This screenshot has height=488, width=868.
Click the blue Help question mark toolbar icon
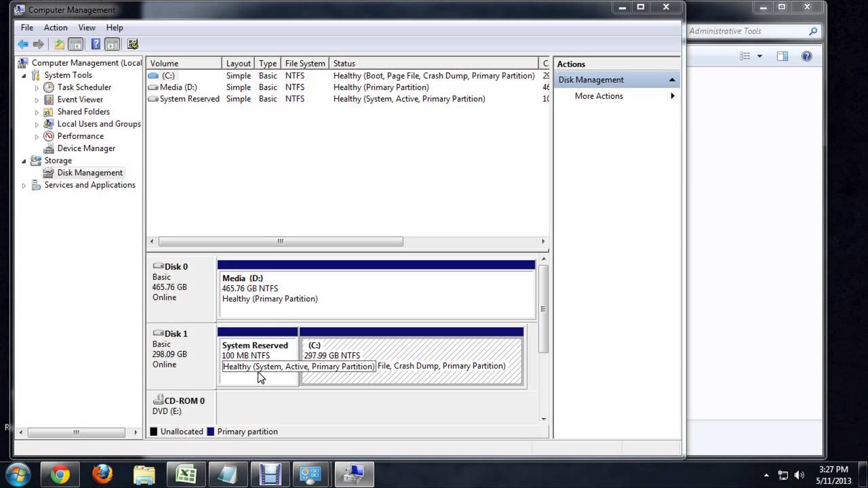click(x=96, y=44)
